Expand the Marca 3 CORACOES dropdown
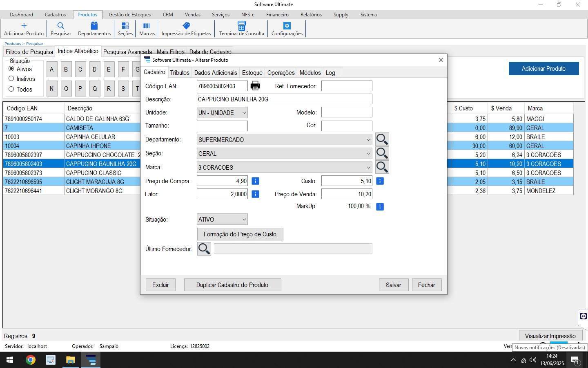The height and width of the screenshot is (368, 588). pyautogui.click(x=284, y=167)
